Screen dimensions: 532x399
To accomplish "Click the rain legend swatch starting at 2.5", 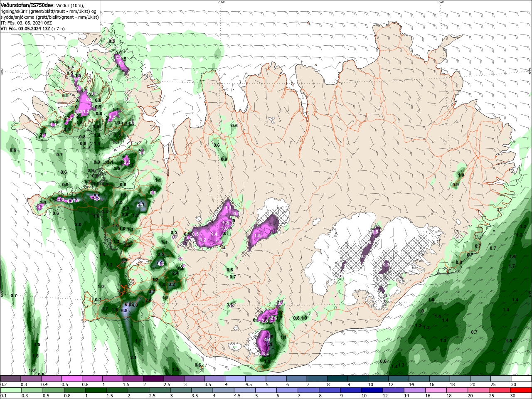I will 159,390.
